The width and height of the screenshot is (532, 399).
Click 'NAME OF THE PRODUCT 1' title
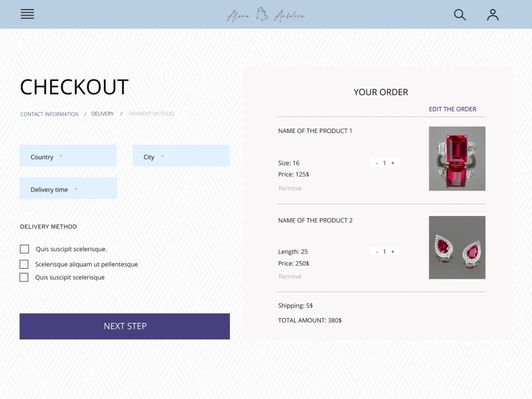click(315, 131)
